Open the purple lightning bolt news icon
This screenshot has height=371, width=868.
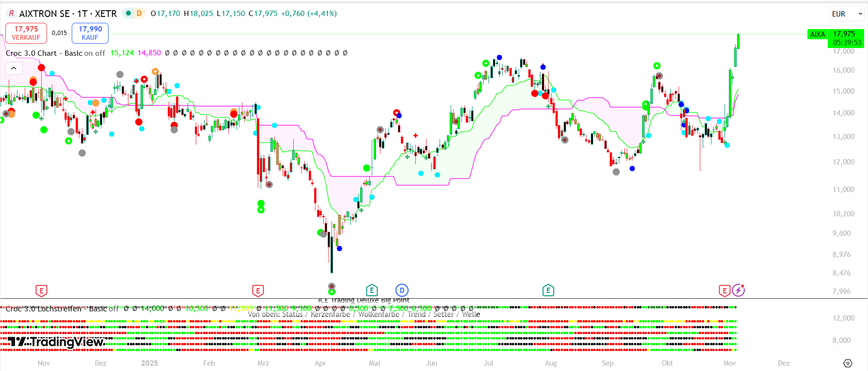[x=738, y=290]
